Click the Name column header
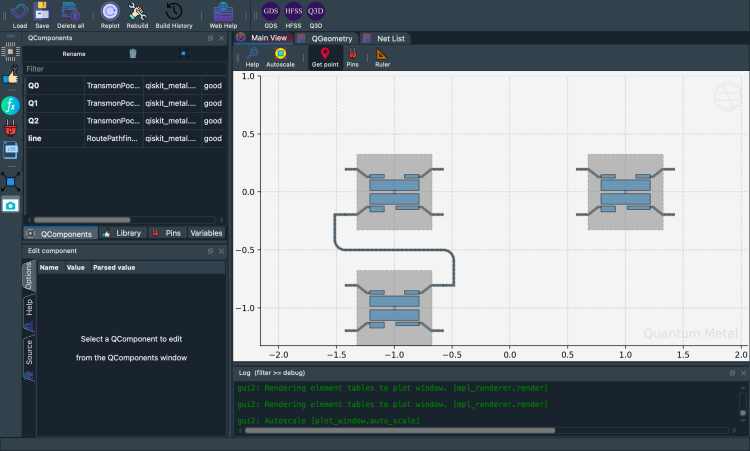This screenshot has height=451, width=750. point(49,267)
